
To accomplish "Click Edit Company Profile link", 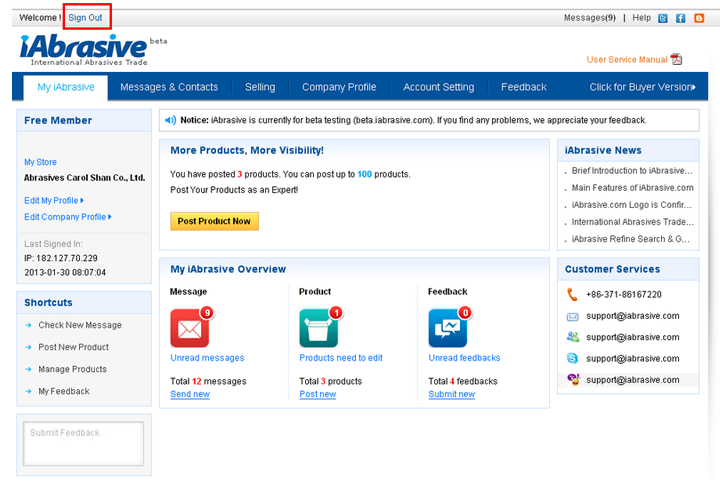I will coord(68,217).
